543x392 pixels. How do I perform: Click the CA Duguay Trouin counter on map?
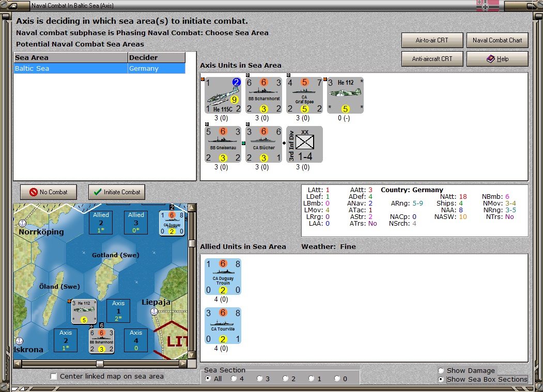tap(172, 223)
